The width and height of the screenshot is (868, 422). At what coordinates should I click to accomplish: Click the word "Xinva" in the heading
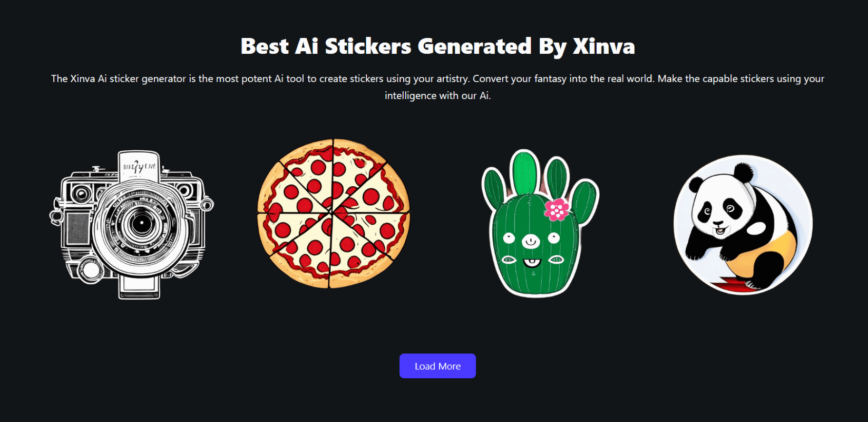coord(604,46)
